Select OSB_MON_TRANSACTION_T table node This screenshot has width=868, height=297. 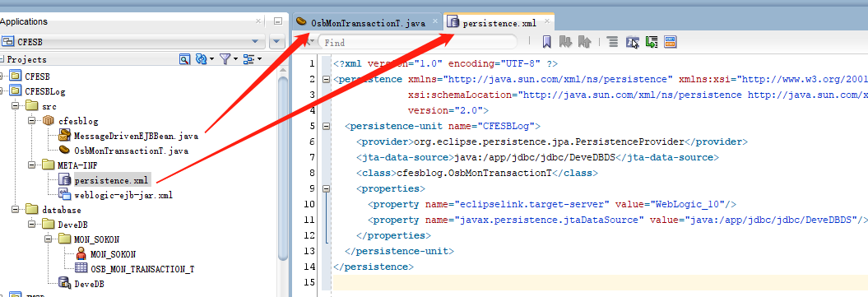click(x=142, y=269)
